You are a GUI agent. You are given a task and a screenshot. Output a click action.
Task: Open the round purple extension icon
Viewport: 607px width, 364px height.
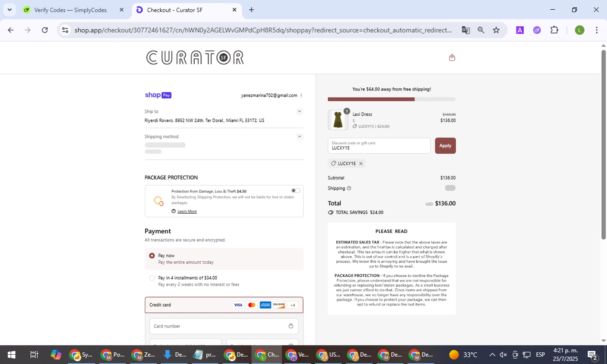point(537,30)
